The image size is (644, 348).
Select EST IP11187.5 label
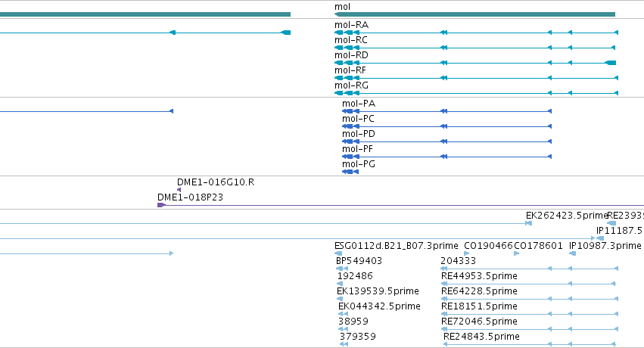[619, 231]
